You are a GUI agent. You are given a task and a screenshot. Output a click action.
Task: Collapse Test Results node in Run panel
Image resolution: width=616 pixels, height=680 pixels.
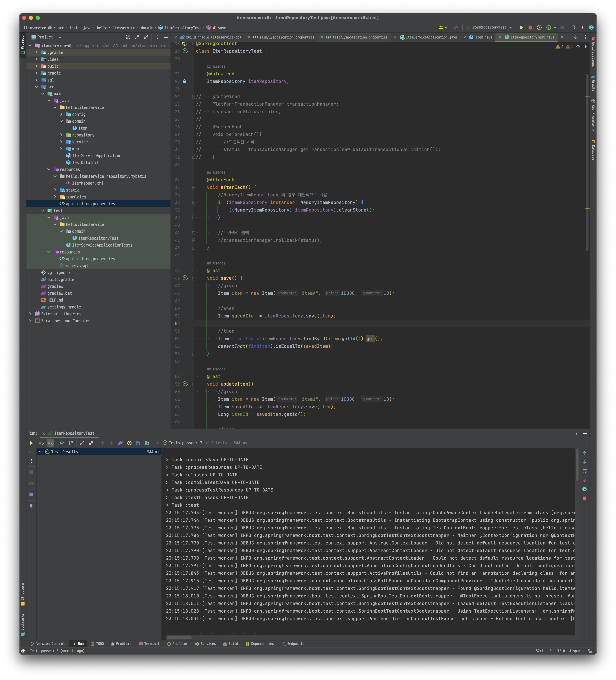[40, 452]
